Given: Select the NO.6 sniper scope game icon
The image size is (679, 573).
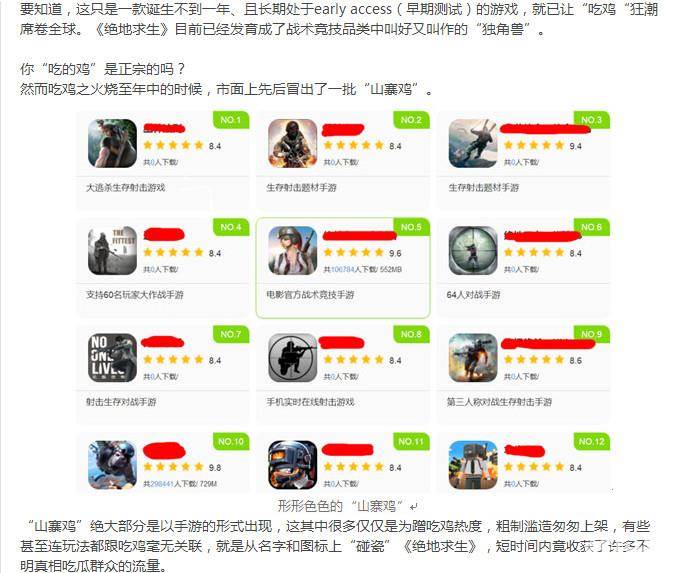Looking at the screenshot, I should pos(473,251).
